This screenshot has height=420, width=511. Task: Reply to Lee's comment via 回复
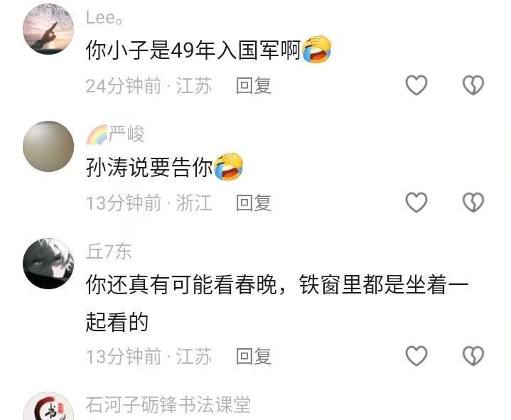coord(254,86)
